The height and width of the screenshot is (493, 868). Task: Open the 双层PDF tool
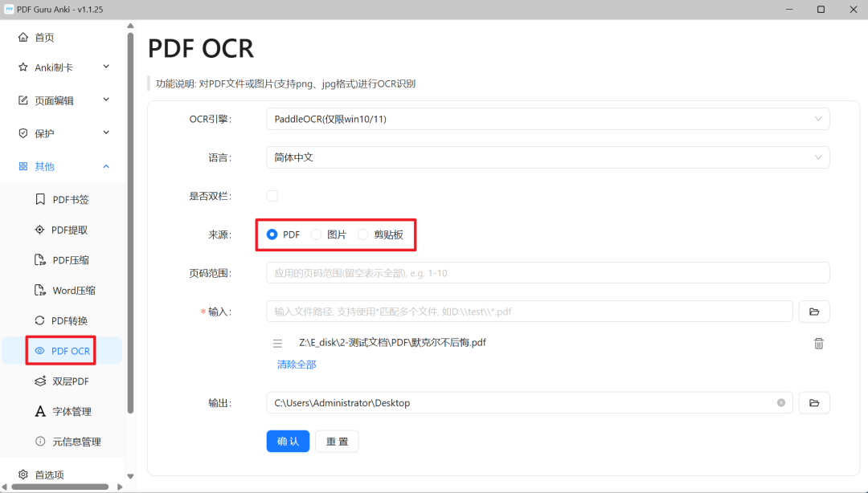click(70, 381)
